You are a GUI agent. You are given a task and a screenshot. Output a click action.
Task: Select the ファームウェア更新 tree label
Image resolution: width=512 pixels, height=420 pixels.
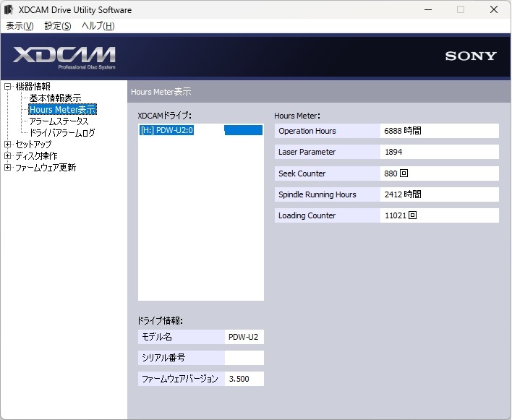coord(46,168)
